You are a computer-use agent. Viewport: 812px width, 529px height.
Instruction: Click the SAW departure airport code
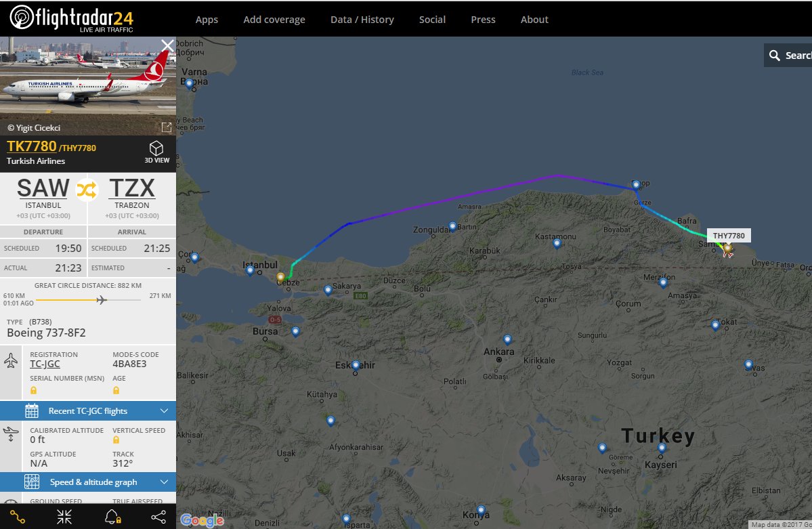[43, 188]
